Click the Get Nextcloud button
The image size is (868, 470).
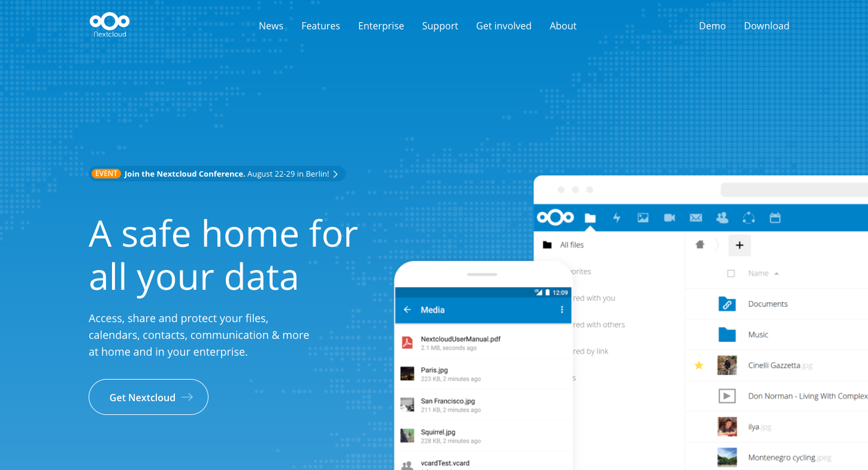tap(149, 397)
